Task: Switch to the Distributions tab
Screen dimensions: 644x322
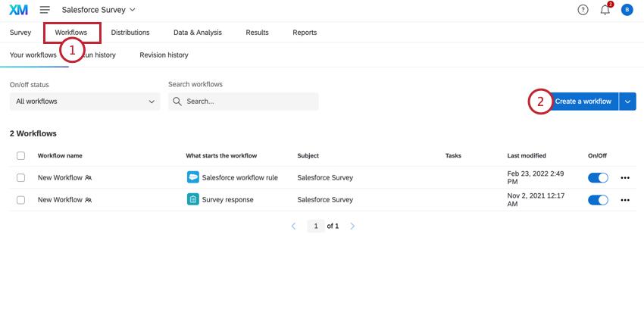Action: (130, 33)
